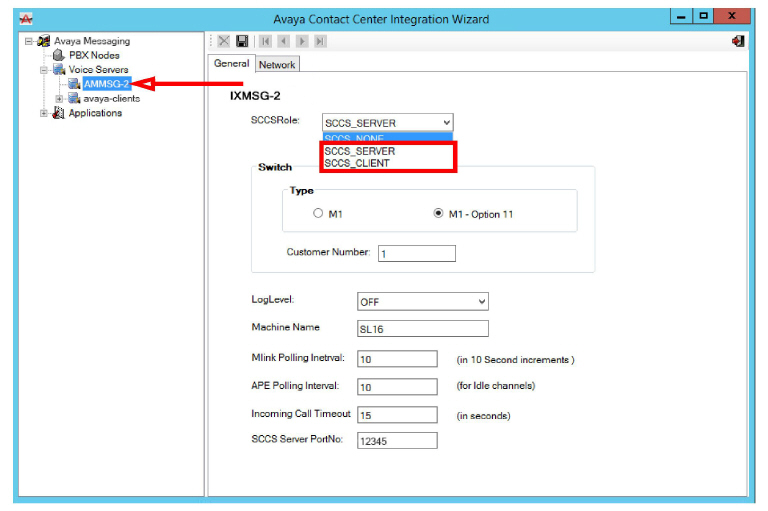Click the IXMSG-2 heading text

255,96
